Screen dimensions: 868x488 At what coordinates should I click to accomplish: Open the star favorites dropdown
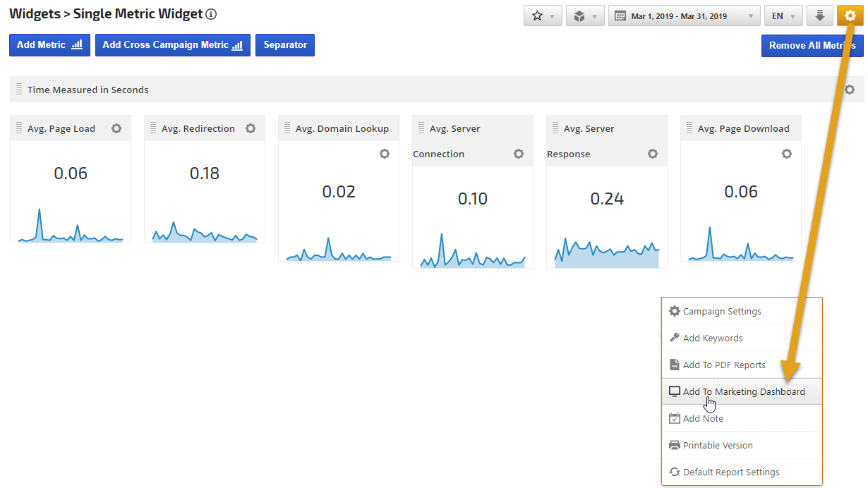(x=542, y=16)
